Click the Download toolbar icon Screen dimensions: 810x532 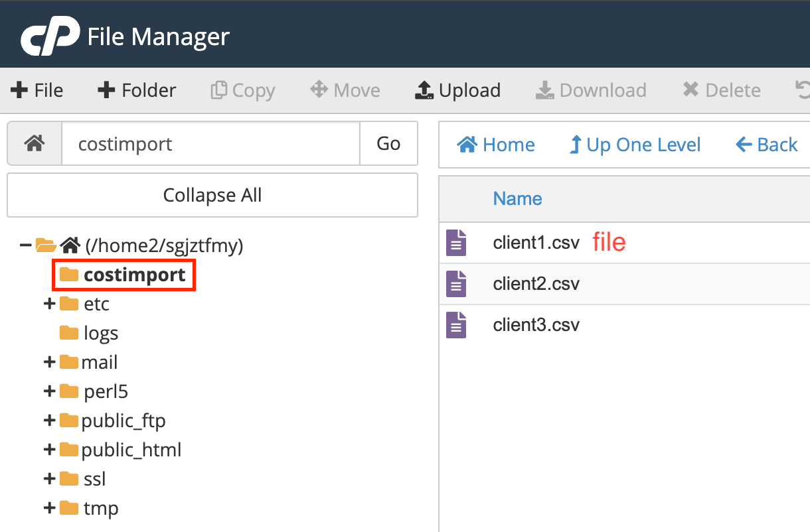[545, 90]
